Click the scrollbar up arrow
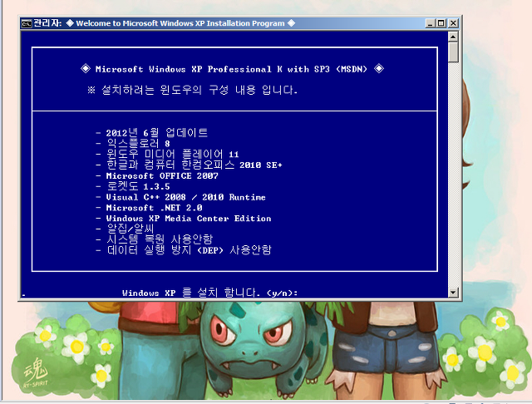Image resolution: width=532 pixels, height=404 pixels. coord(453,37)
